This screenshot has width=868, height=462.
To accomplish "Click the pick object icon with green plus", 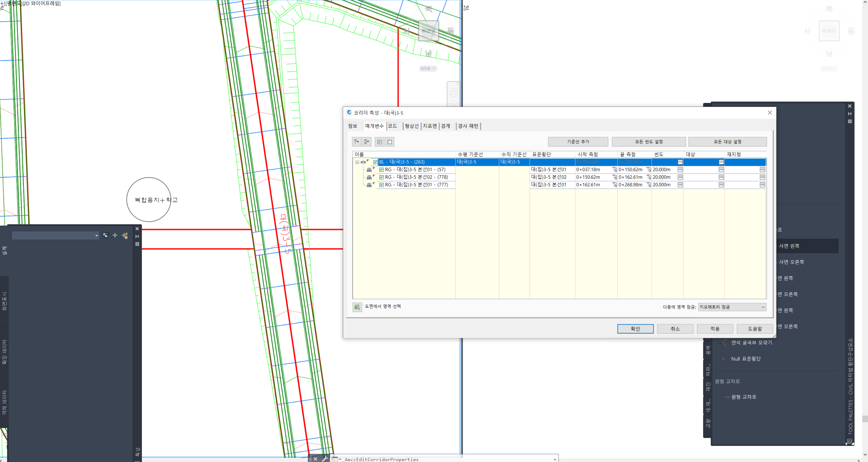I will [x=106, y=235].
